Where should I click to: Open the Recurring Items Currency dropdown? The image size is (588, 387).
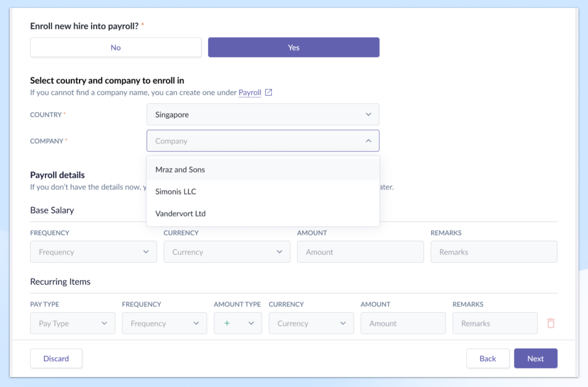coord(311,323)
